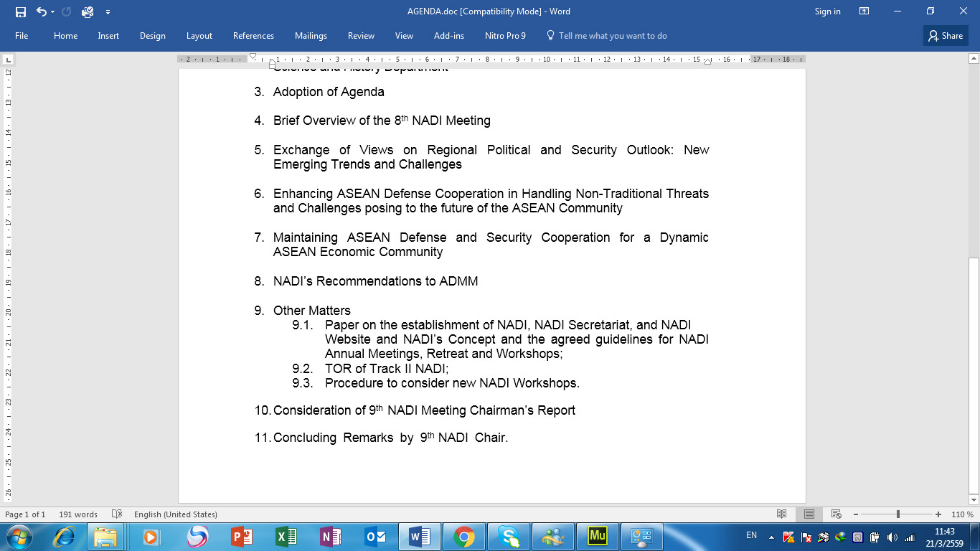Open the Add-ins ribbon tab
Screen dimensions: 980x551
pos(449,36)
